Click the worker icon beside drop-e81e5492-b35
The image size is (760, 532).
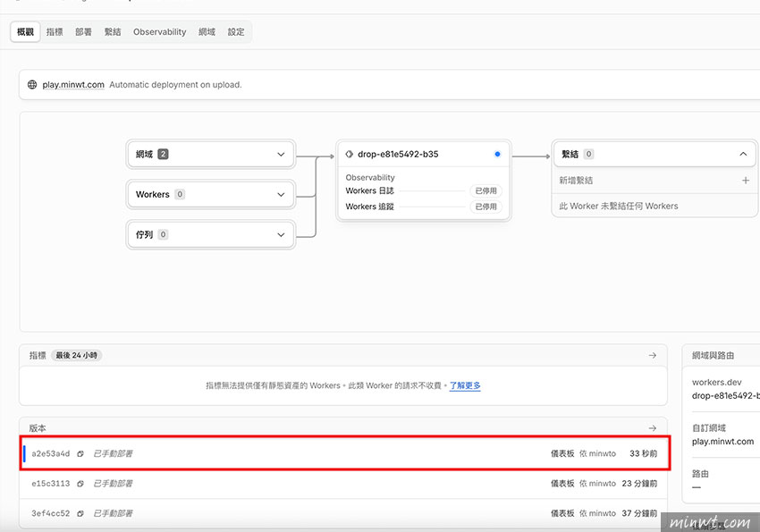click(349, 154)
